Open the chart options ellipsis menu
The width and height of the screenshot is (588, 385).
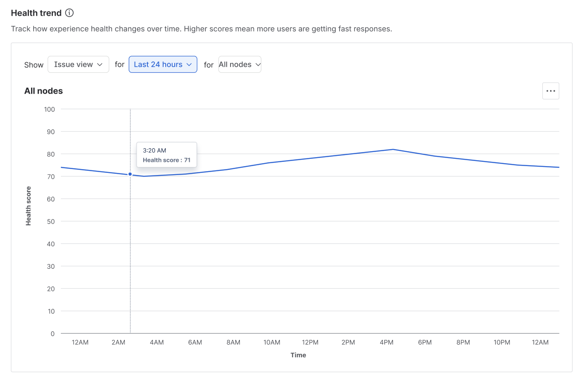coord(551,91)
